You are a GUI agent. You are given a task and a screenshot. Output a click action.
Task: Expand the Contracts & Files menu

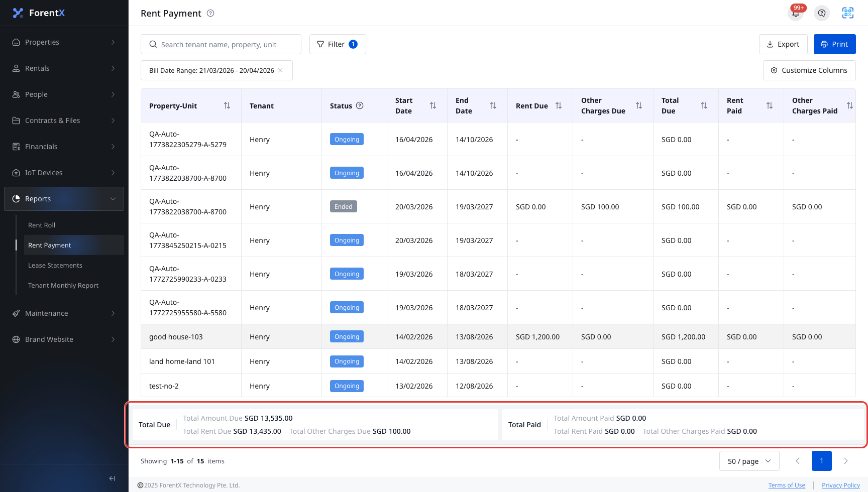tap(64, 120)
